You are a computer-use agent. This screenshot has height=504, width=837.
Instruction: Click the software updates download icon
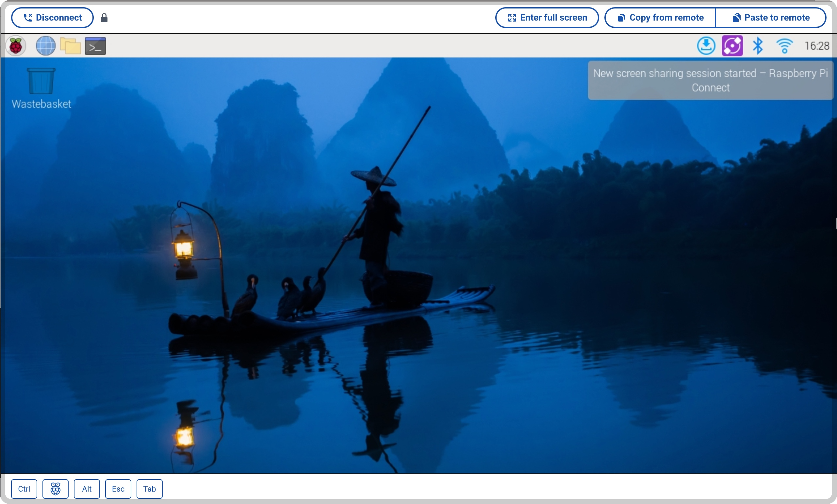click(x=706, y=46)
